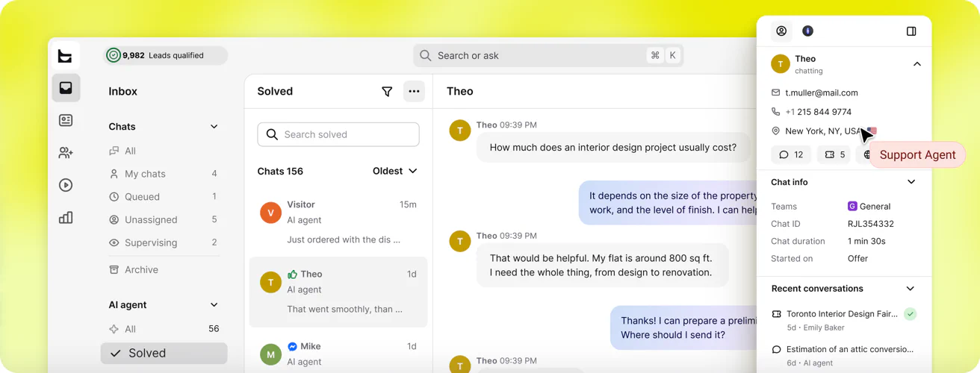The image size is (980, 373).
Task: Click the envelope icon beside t.muller@mail.com
Action: click(776, 93)
